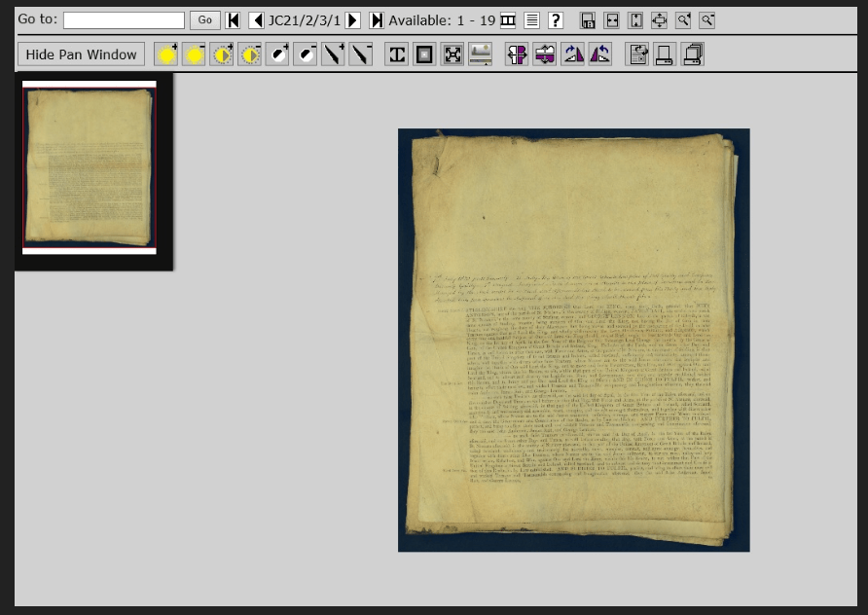Jump to the last page
868x615 pixels.
377,20
